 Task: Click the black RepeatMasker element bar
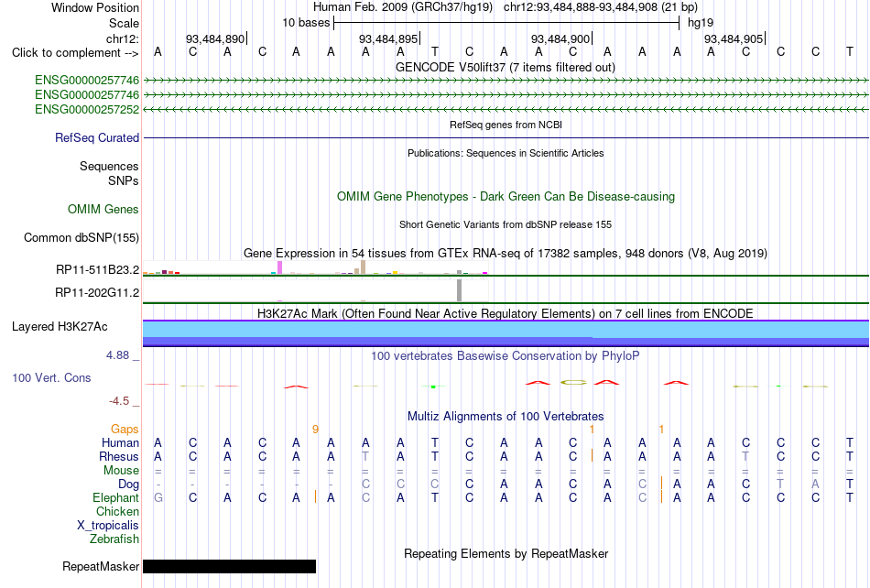click(x=229, y=566)
